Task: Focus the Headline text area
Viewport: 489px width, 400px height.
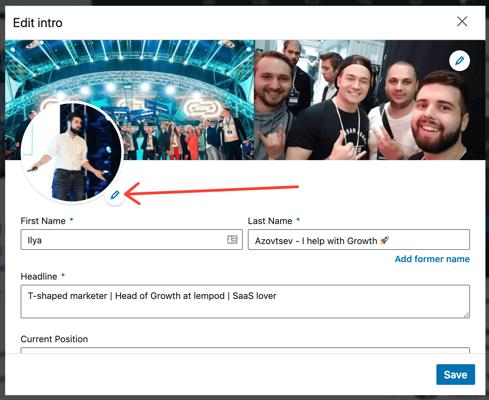Action: [x=245, y=301]
